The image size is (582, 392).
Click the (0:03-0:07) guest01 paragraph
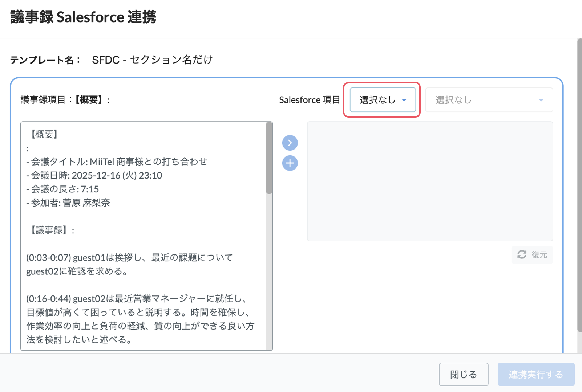coord(129,264)
